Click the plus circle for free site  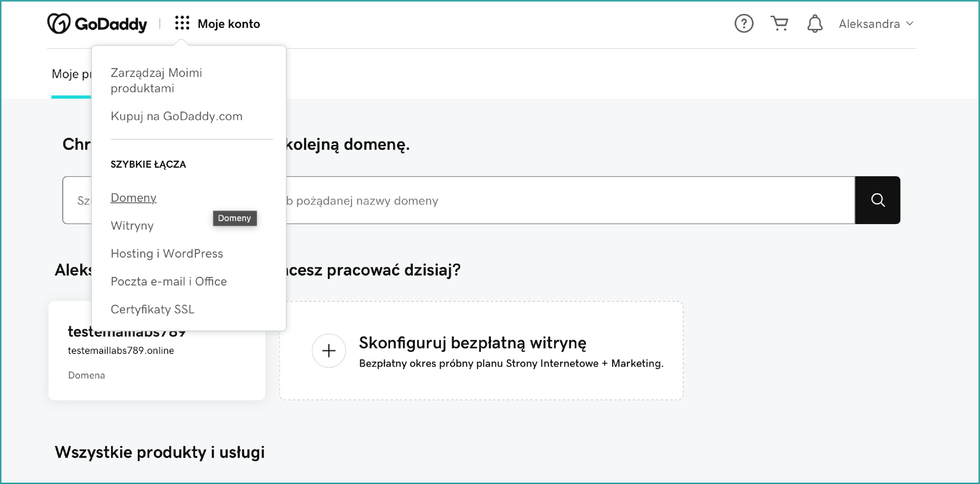pos(328,351)
